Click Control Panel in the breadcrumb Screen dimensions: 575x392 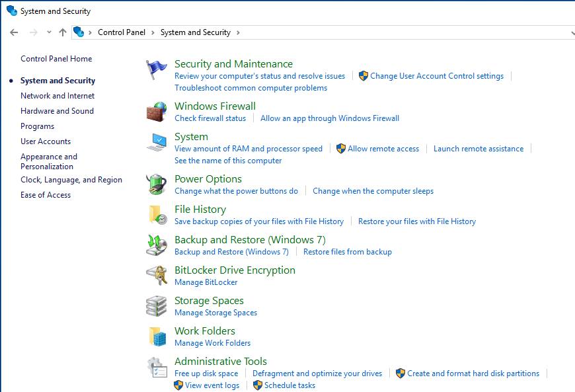(122, 32)
